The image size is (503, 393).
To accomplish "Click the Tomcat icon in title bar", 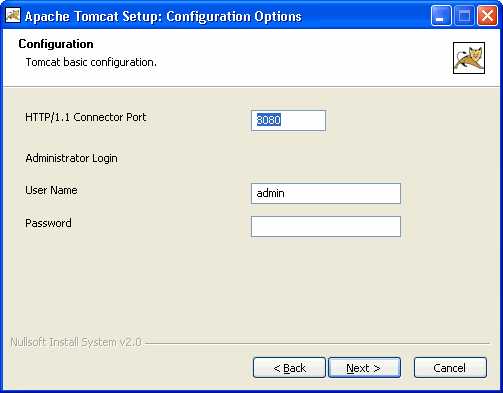I will pos(13,15).
